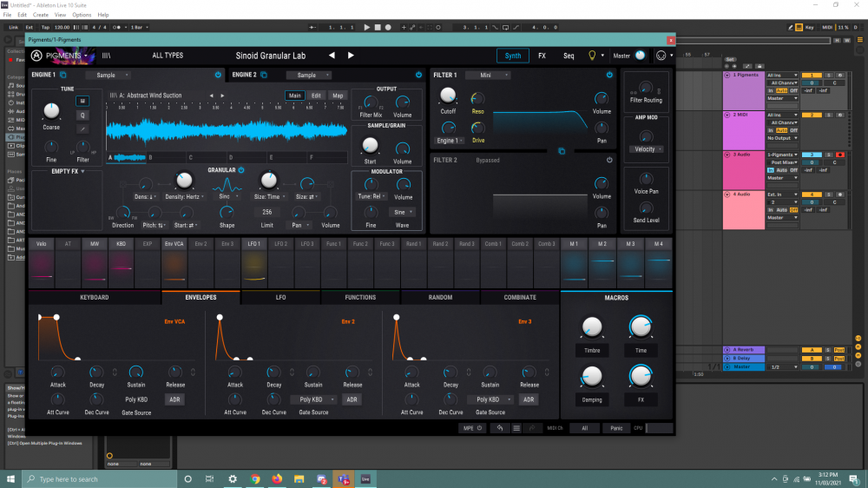Open Chrome from the taskbar
868x488 pixels.
pos(254,479)
